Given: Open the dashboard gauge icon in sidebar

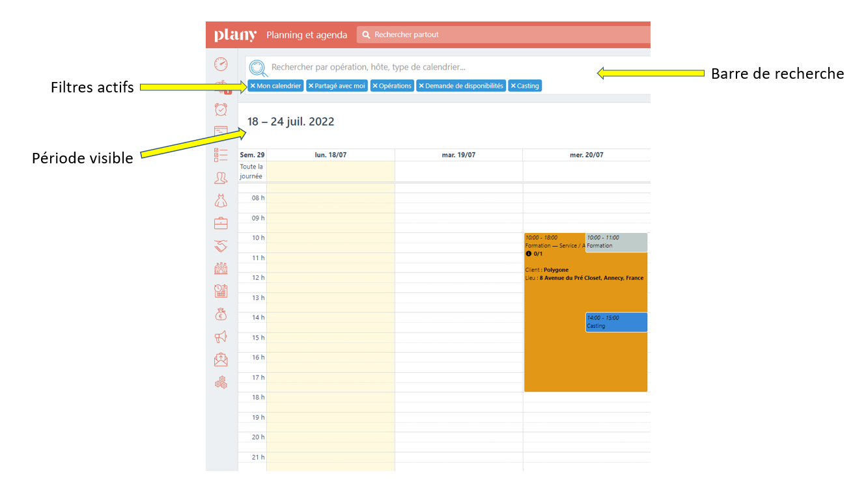Looking at the screenshot, I should 221,64.
